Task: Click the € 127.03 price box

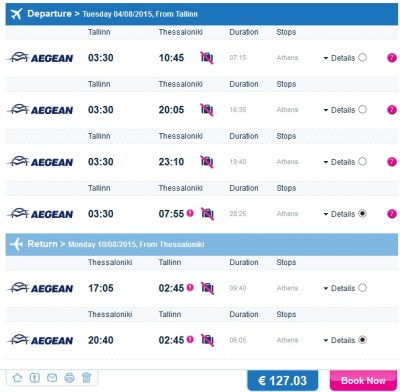Action: [283, 380]
